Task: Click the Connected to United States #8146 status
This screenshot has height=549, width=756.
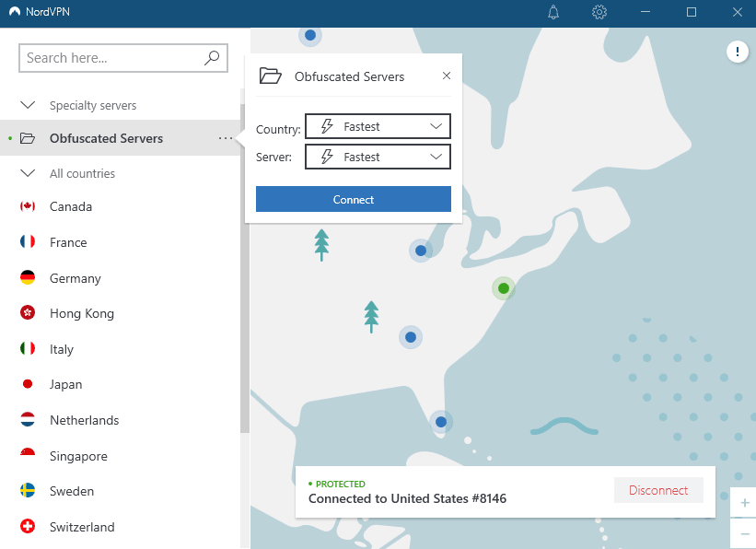Action: point(407,498)
